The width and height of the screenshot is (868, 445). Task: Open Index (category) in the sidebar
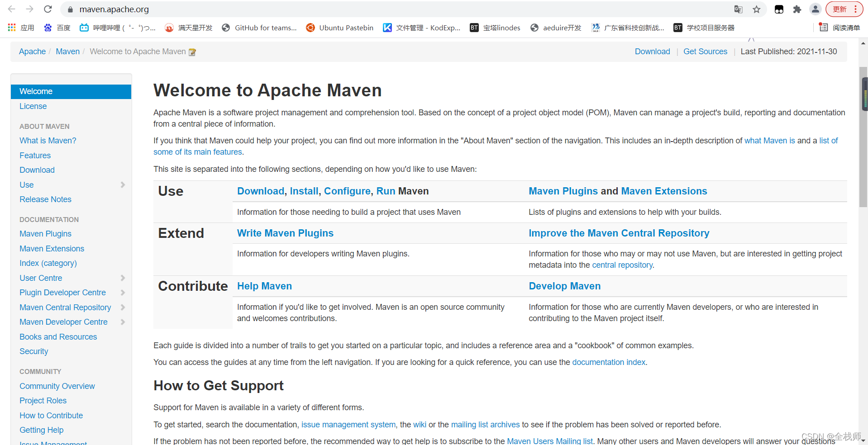click(48, 263)
